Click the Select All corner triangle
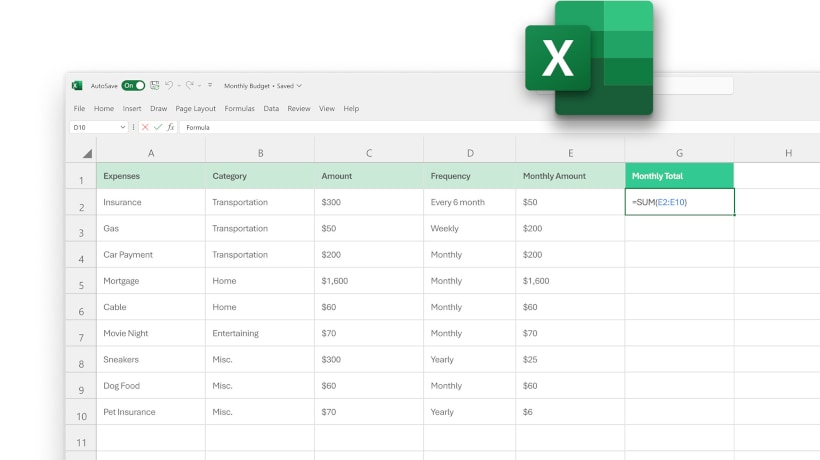This screenshot has width=820, height=460. [x=87, y=153]
